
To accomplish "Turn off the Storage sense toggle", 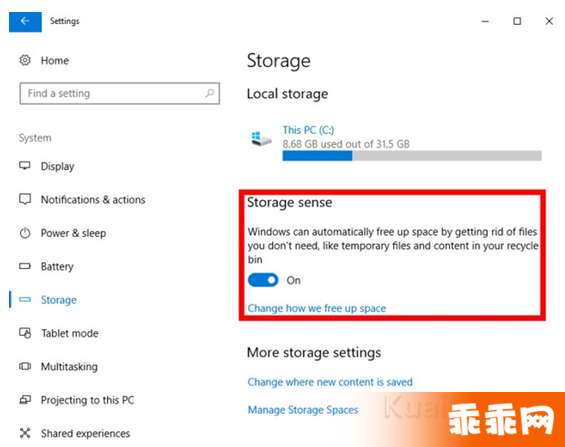I will click(263, 280).
